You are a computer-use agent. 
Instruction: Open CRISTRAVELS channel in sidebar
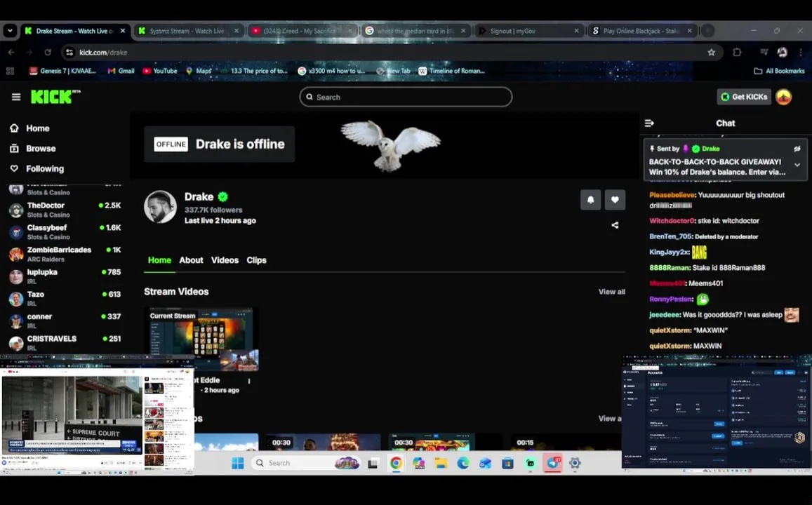click(x=65, y=343)
